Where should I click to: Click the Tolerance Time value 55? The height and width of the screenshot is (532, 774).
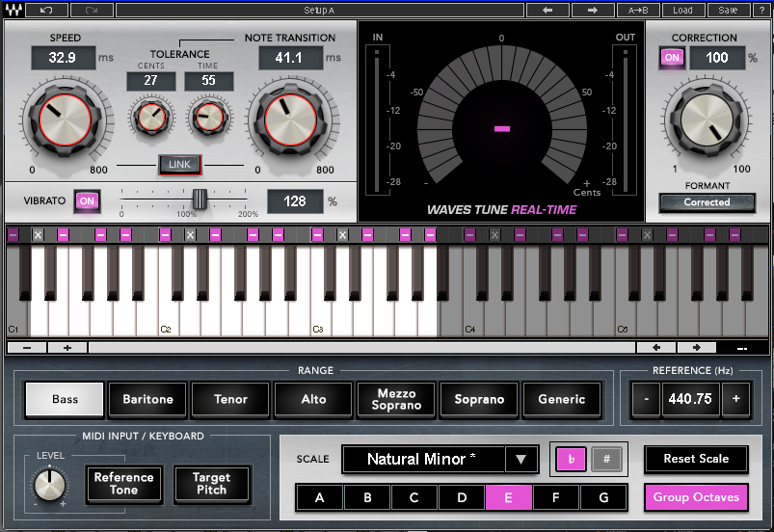[209, 80]
